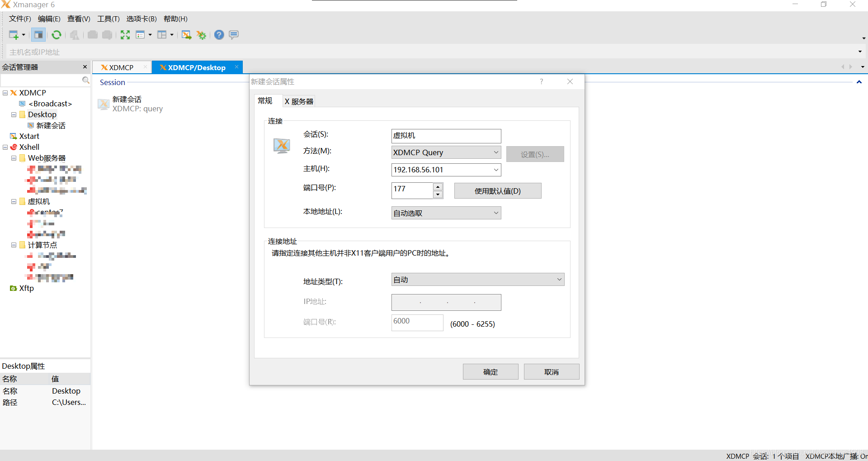The width and height of the screenshot is (868, 461).
Task: Click the list view mode icon
Action: pos(140,35)
